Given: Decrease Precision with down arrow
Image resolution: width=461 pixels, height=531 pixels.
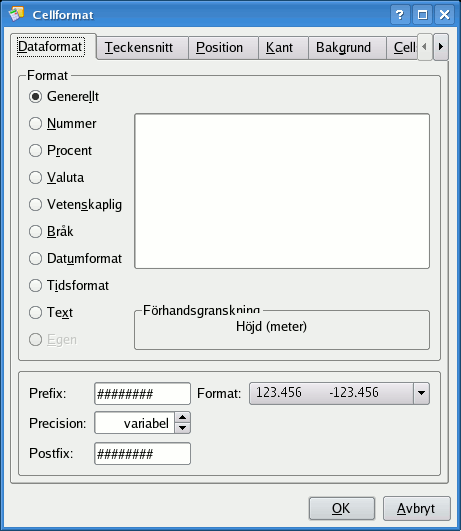Looking at the screenshot, I should click(x=183, y=428).
